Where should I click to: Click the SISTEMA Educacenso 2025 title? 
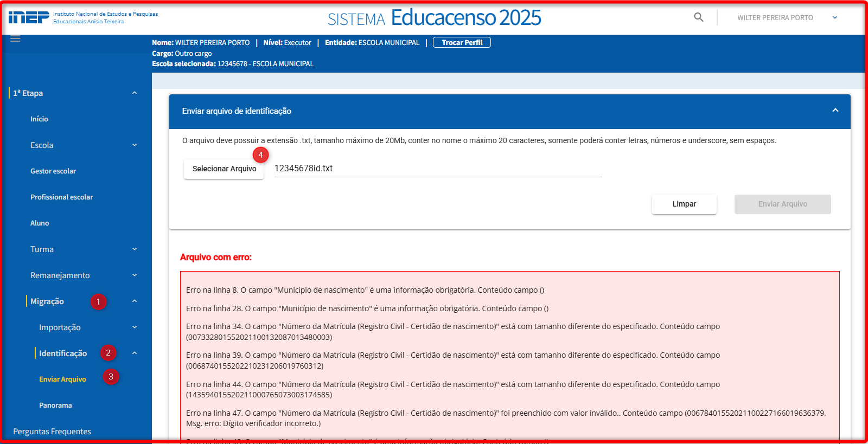[x=434, y=18]
